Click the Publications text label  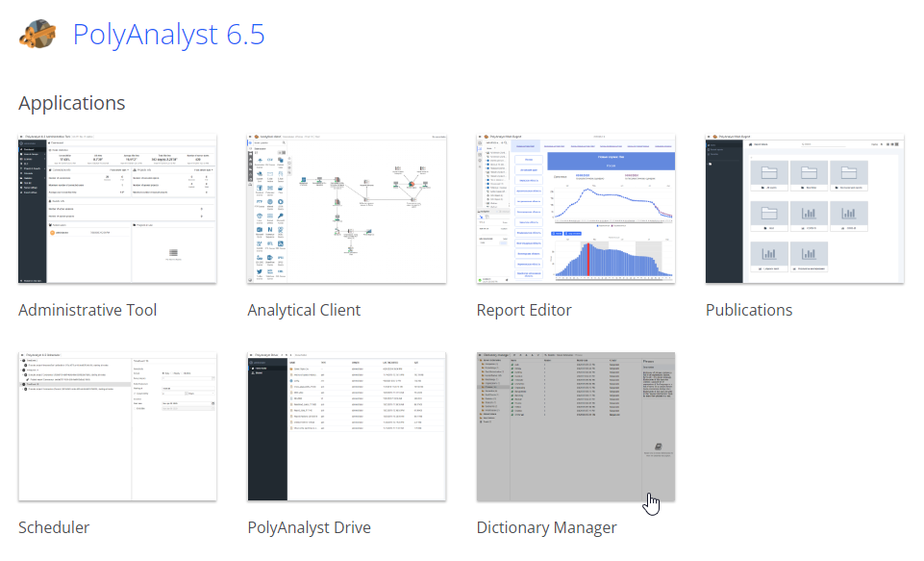tap(749, 310)
